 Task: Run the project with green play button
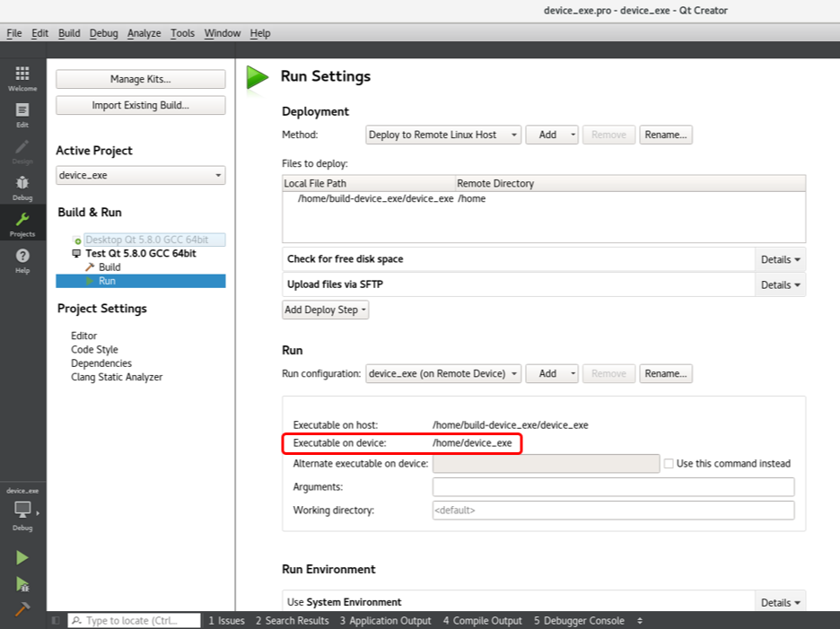click(x=22, y=558)
